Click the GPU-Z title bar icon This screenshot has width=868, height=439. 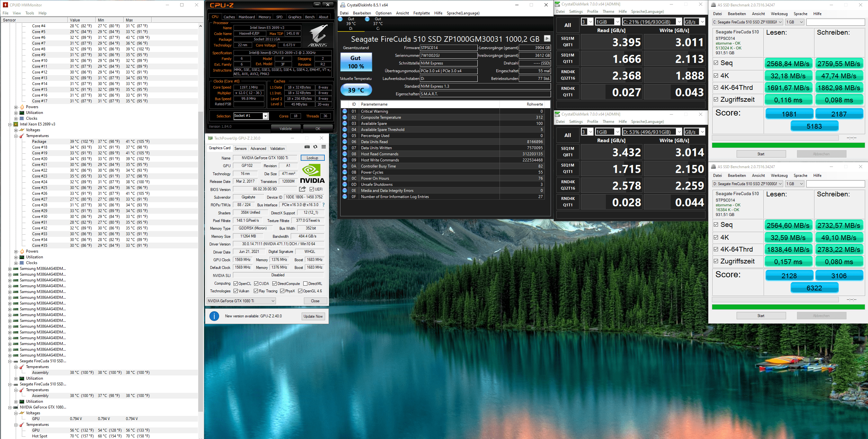click(x=210, y=138)
